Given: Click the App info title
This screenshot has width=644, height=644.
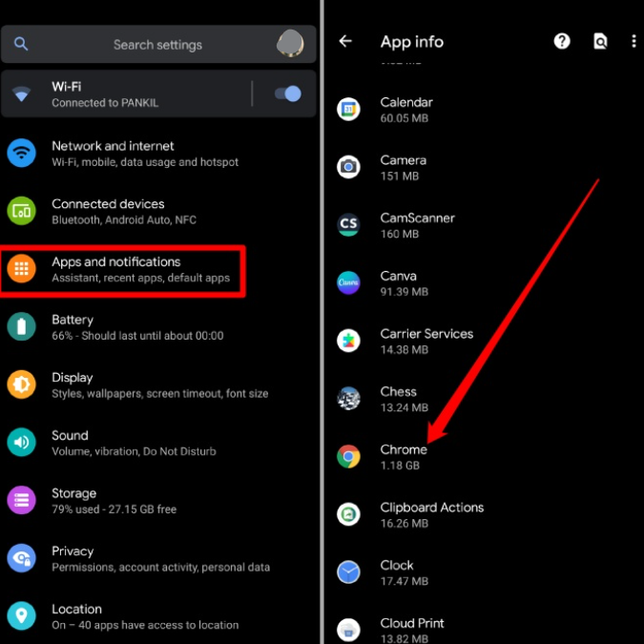Looking at the screenshot, I should point(412,41).
